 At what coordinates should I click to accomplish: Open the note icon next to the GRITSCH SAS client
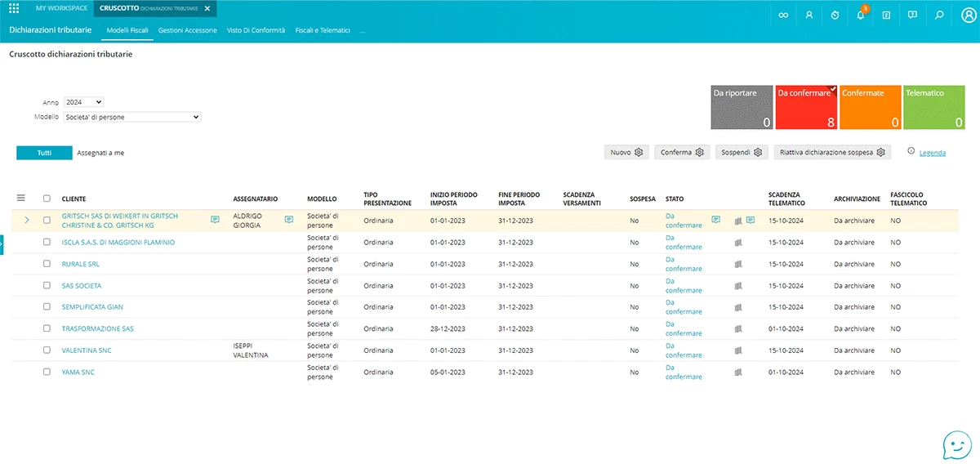pyautogui.click(x=215, y=219)
